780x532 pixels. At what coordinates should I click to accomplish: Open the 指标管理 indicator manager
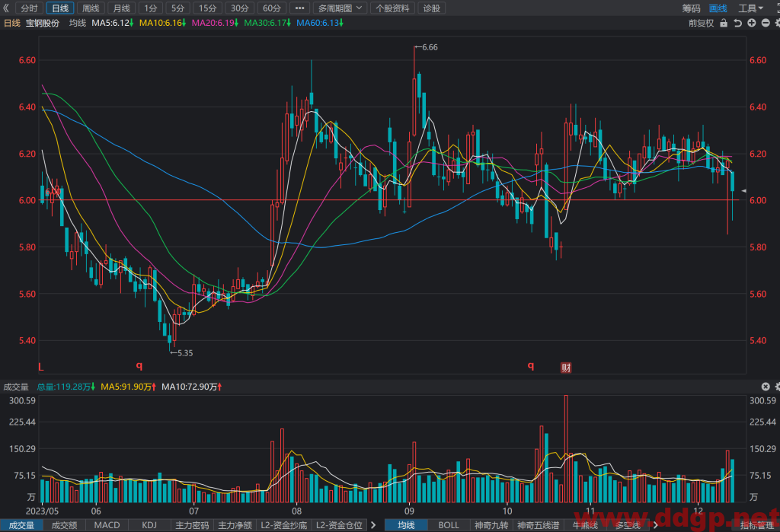(x=756, y=525)
